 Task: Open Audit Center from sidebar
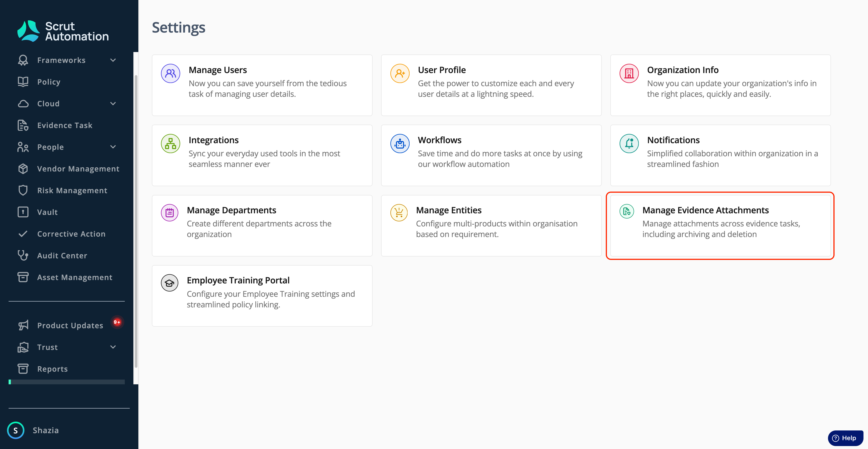pyautogui.click(x=62, y=256)
